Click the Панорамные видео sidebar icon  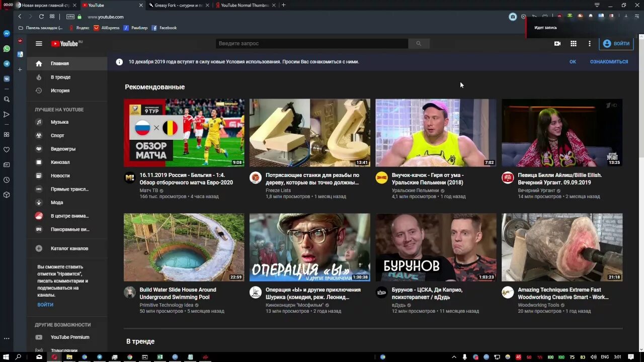pos(39,229)
